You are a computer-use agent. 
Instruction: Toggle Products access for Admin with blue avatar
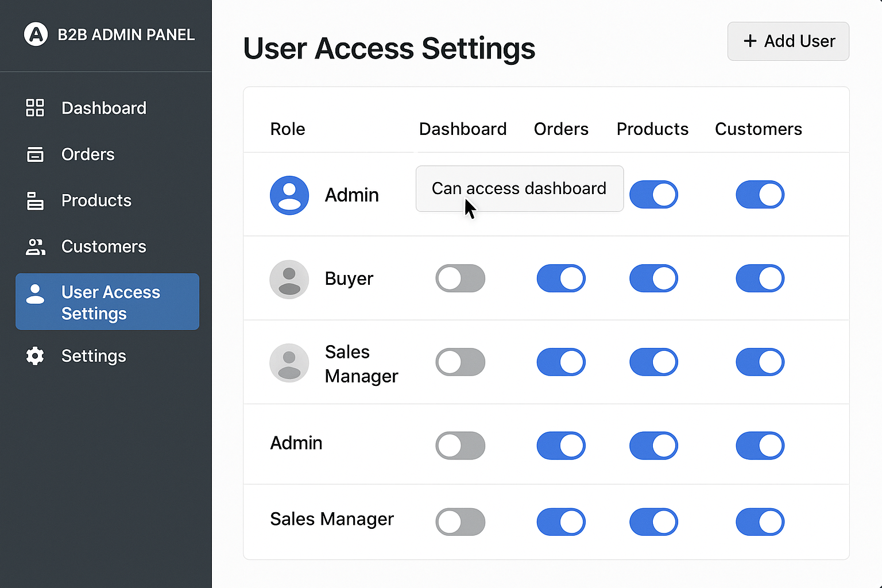coord(653,195)
